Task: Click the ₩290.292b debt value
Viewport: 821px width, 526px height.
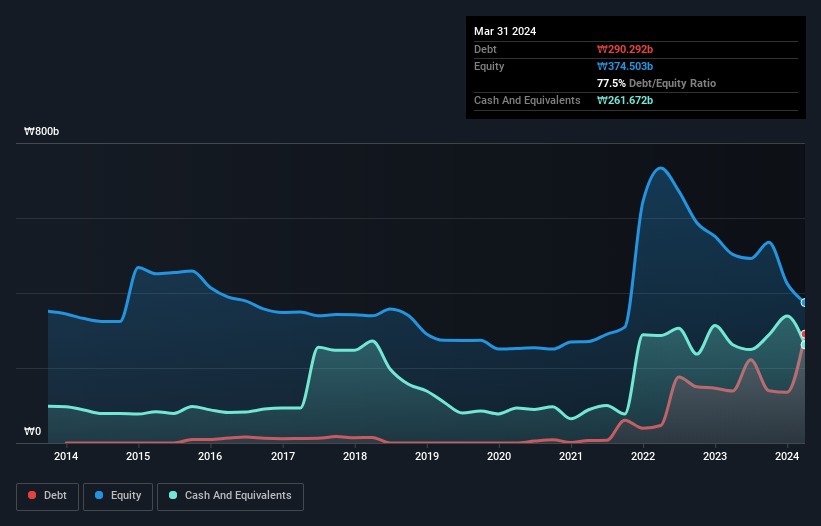Action: pos(625,49)
